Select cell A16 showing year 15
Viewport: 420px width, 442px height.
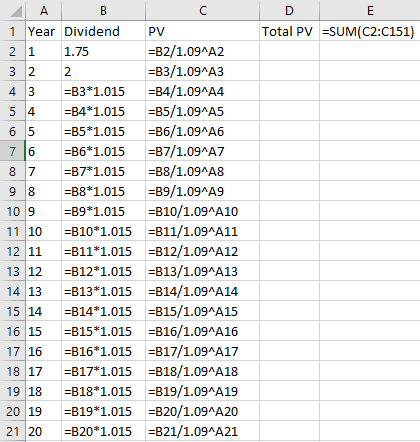43,331
